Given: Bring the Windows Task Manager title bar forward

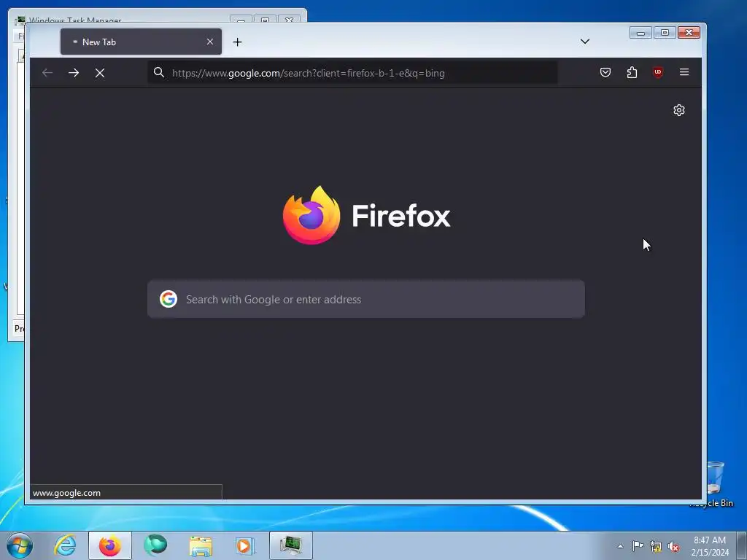Looking at the screenshot, I should pos(124,16).
